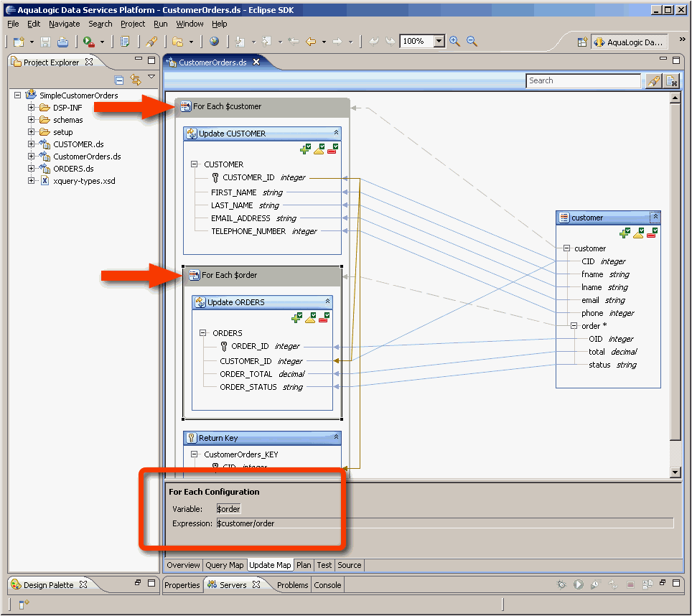Collapse the SimpleCustomerOrders project node
Screen dimensions: 692x616
pyautogui.click(x=18, y=95)
